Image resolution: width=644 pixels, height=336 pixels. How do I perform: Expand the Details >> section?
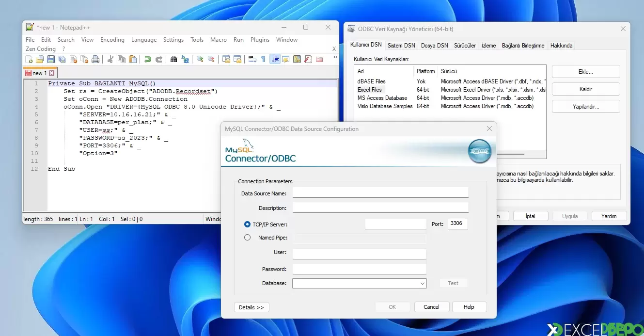pos(251,307)
